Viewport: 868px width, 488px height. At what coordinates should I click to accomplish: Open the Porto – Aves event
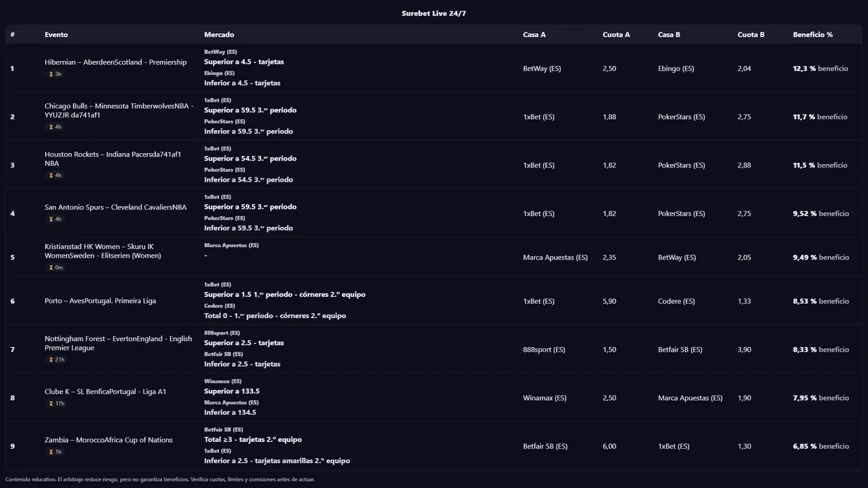[x=100, y=301]
